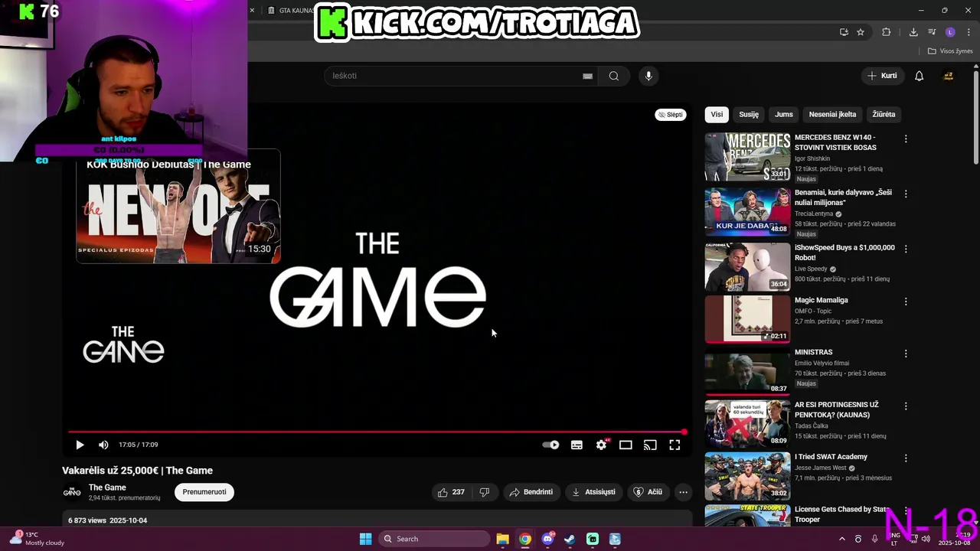Open the KOK Bushido Debiutas suggested video card
This screenshot has width=980, height=551.
[x=178, y=207]
